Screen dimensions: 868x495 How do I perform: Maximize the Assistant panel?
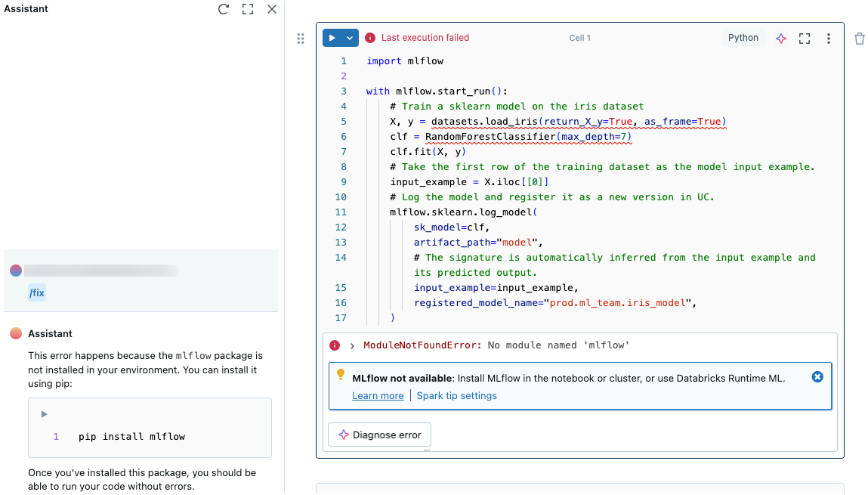click(x=247, y=9)
